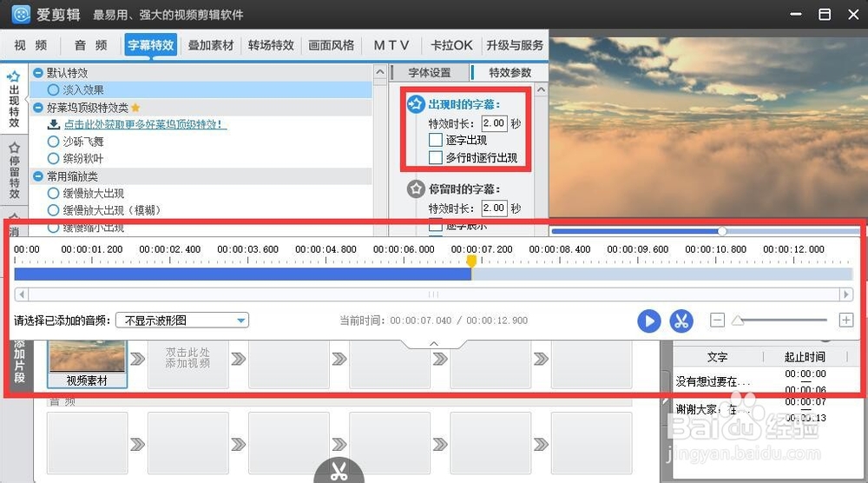Click the 文字 column header
Viewport: 868px width, 483px height.
(x=718, y=357)
